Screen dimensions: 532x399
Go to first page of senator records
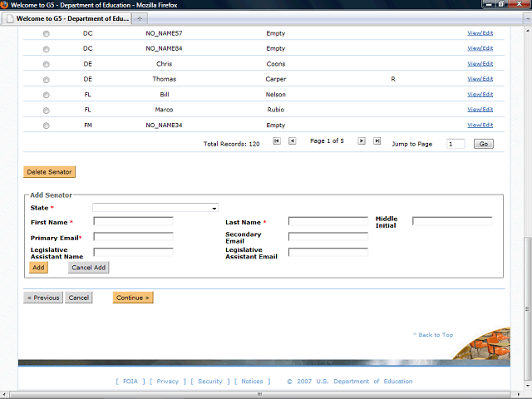pyautogui.click(x=277, y=141)
